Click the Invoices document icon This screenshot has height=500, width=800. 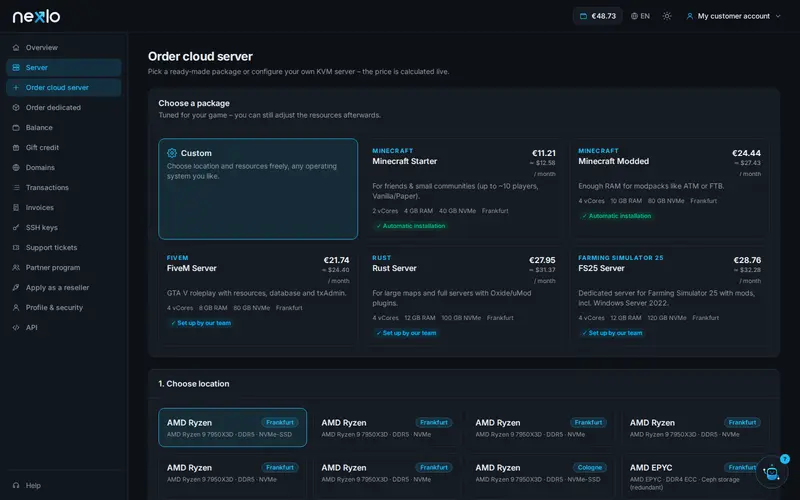click(16, 208)
